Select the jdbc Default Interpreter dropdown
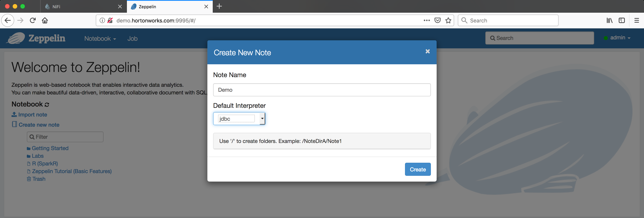This screenshot has width=644, height=218. coord(240,119)
